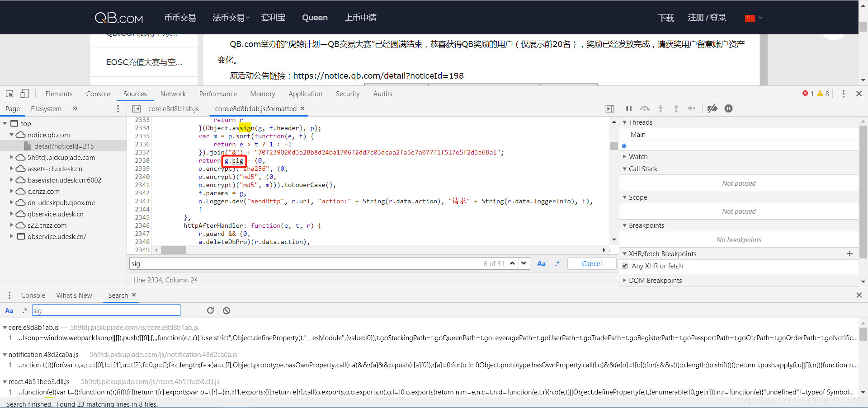Open the notice link noticeId=198
Image resolution: width=868 pixels, height=408 pixels.
coord(378,75)
